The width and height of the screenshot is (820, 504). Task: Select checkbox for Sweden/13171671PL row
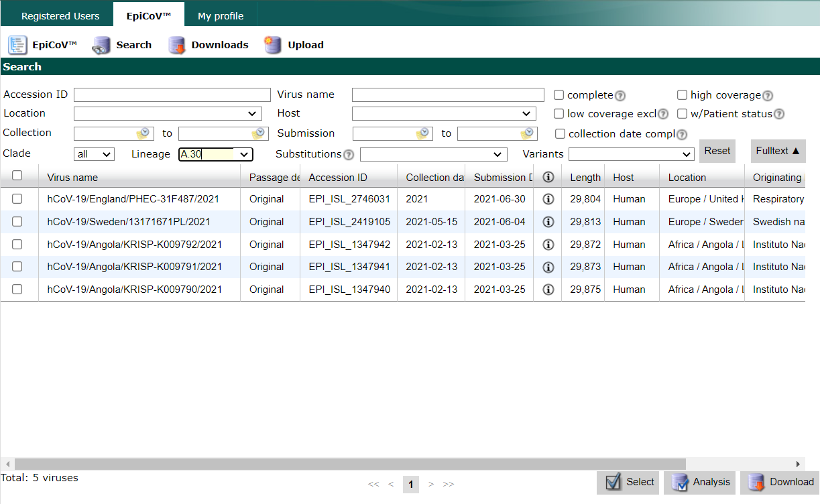click(x=17, y=222)
